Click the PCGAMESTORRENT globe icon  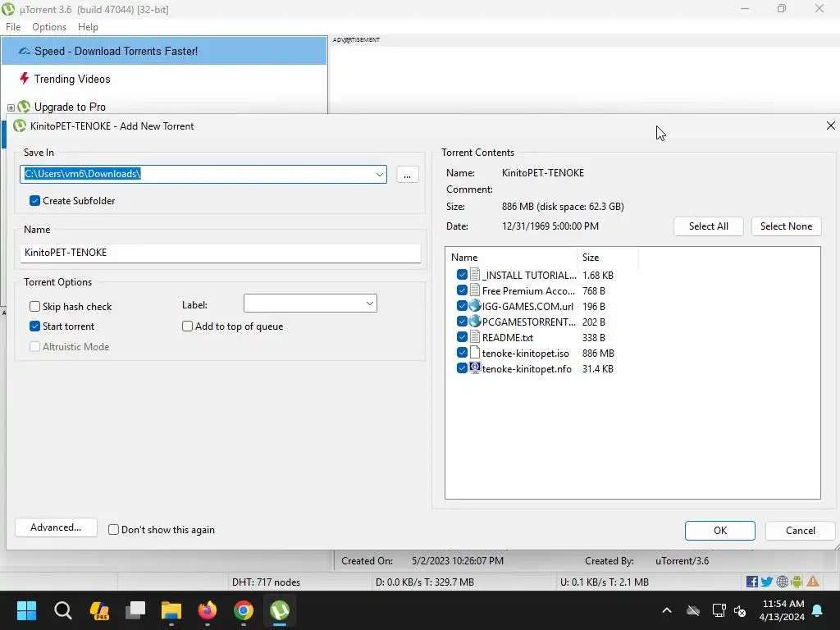[x=475, y=322]
